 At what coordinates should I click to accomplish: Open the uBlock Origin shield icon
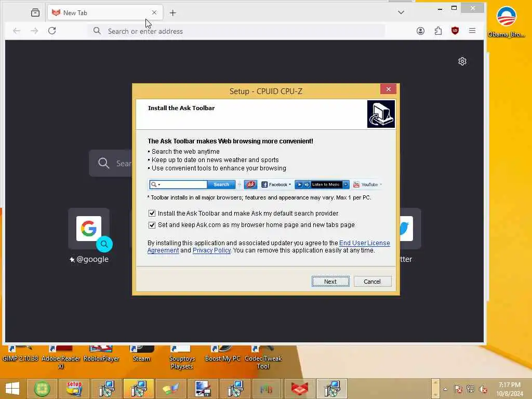[x=455, y=31]
